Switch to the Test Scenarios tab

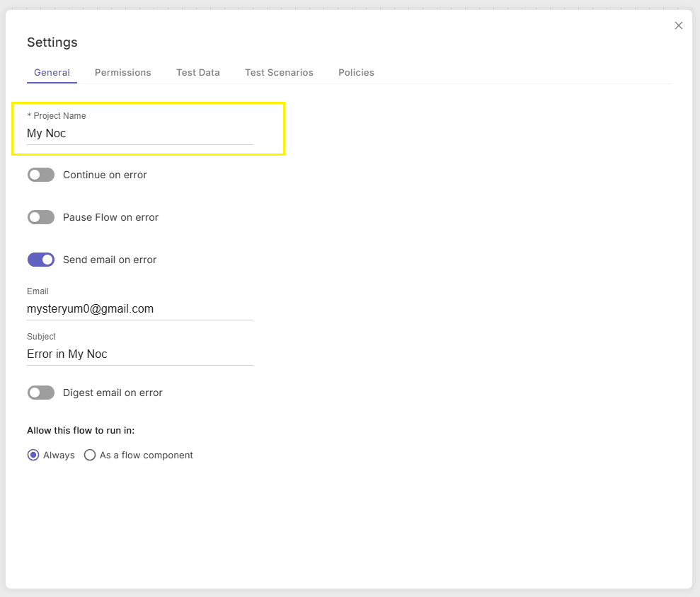(279, 72)
